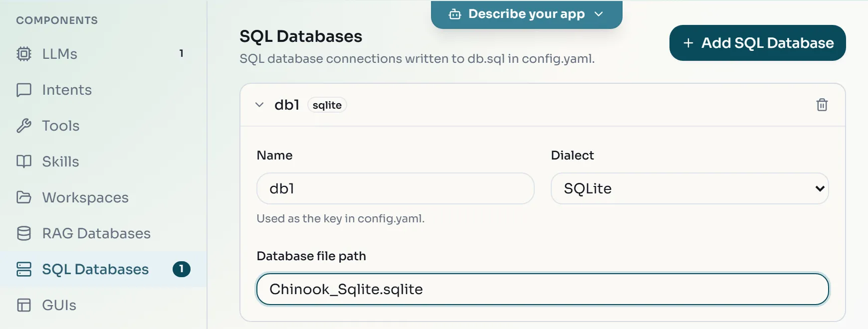The width and height of the screenshot is (868, 329).
Task: Click Add SQL Database button
Action: coord(757,43)
